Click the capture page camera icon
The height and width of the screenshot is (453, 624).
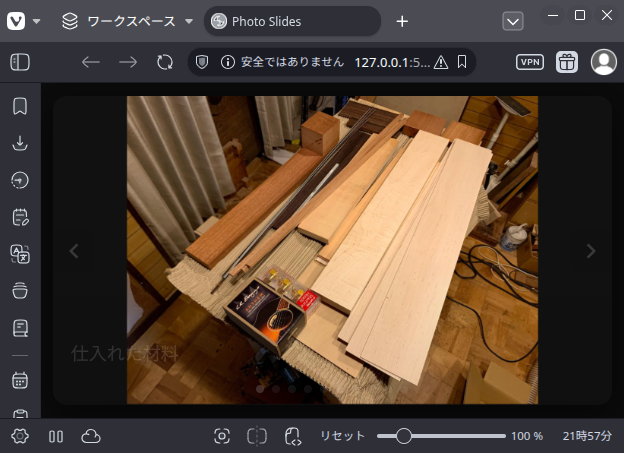(222, 436)
